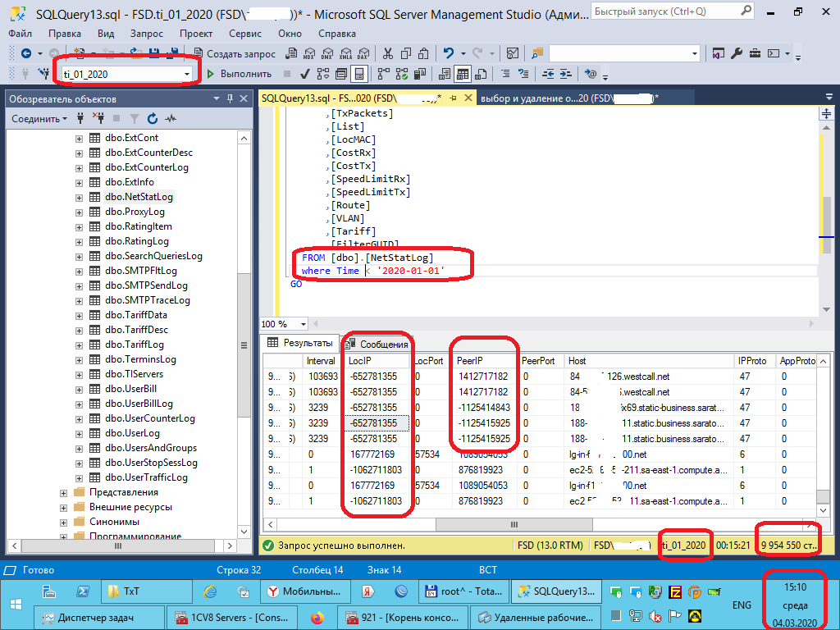
Task: Open the Файл menu
Action: 20,33
